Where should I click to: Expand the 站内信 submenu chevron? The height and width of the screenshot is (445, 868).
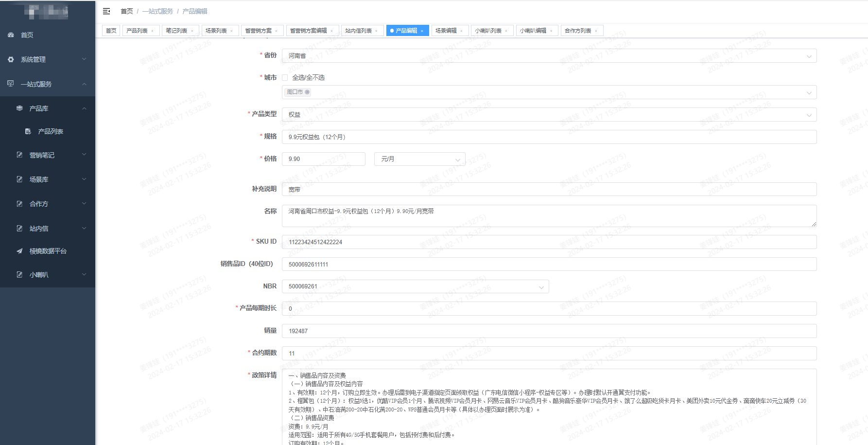84,228
